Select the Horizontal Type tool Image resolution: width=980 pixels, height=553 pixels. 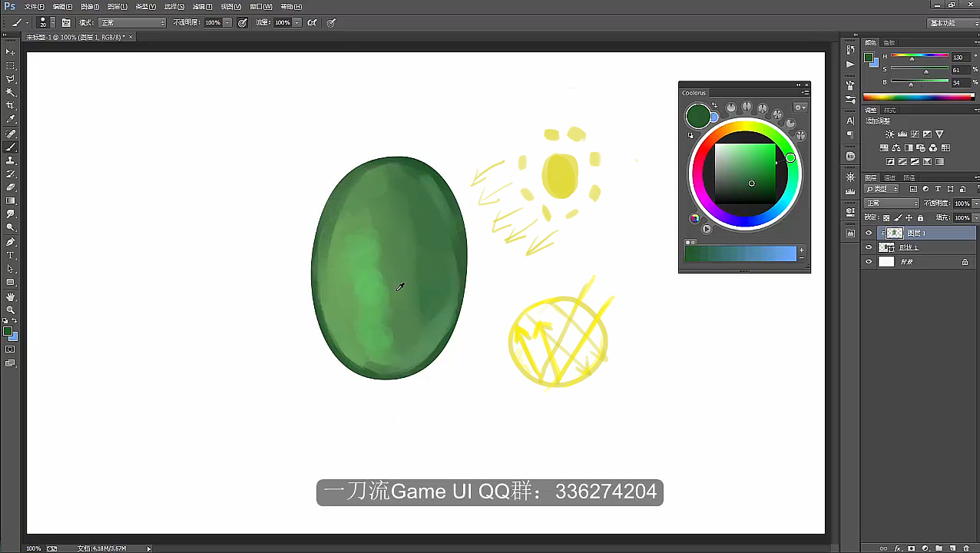coord(10,255)
